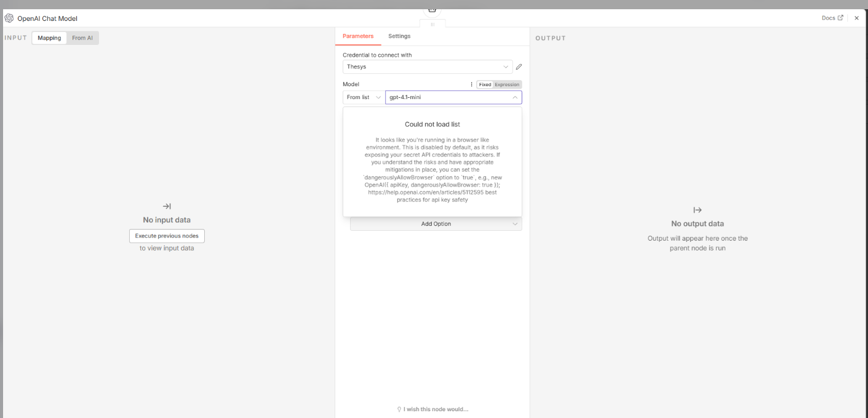Image resolution: width=868 pixels, height=418 pixels.
Task: Expand the Thesys credential dropdown
Action: click(x=428, y=66)
